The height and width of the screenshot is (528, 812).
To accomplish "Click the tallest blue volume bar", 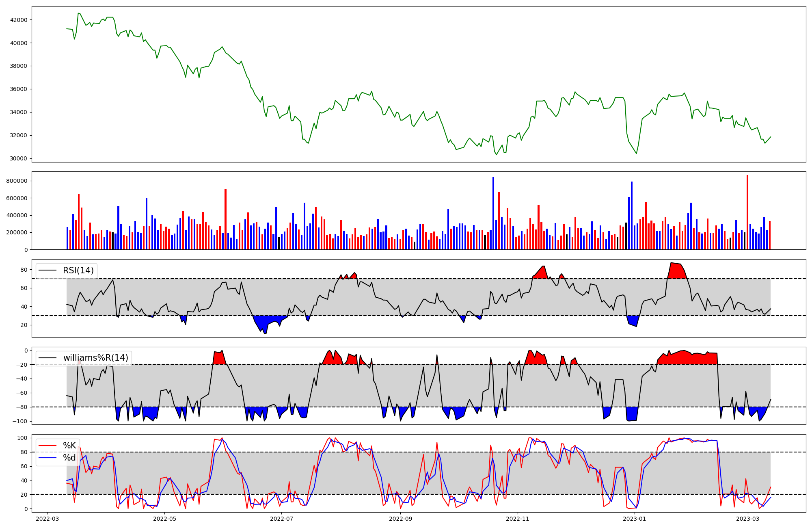I will (493, 214).
